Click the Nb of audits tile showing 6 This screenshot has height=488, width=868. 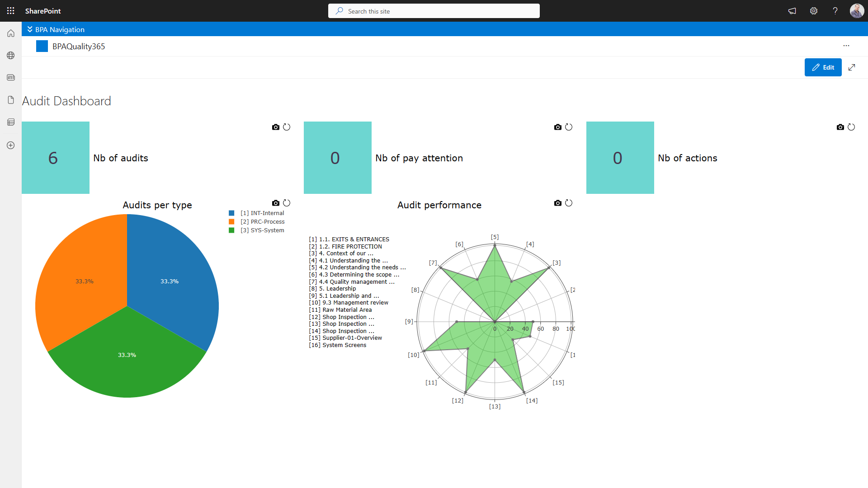56,158
